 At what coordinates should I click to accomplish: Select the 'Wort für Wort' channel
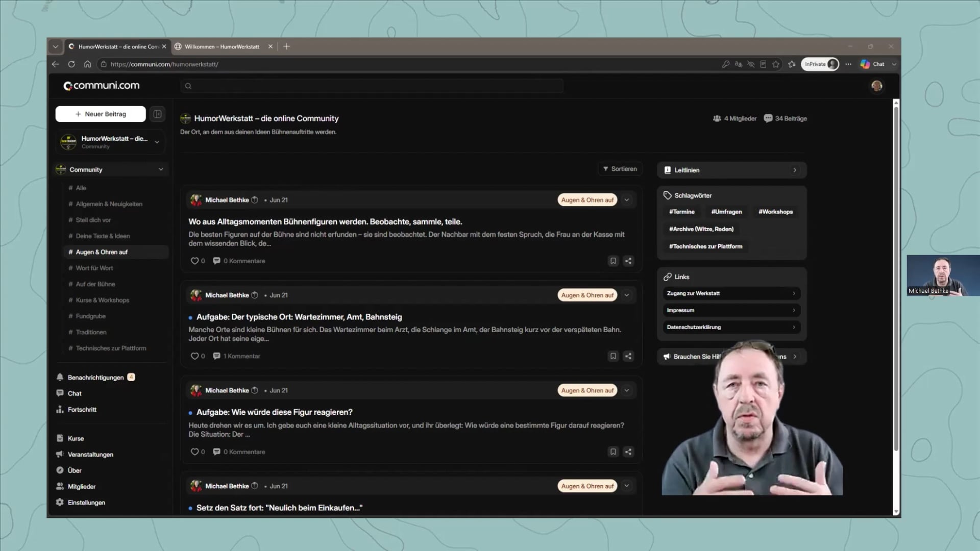[94, 268]
